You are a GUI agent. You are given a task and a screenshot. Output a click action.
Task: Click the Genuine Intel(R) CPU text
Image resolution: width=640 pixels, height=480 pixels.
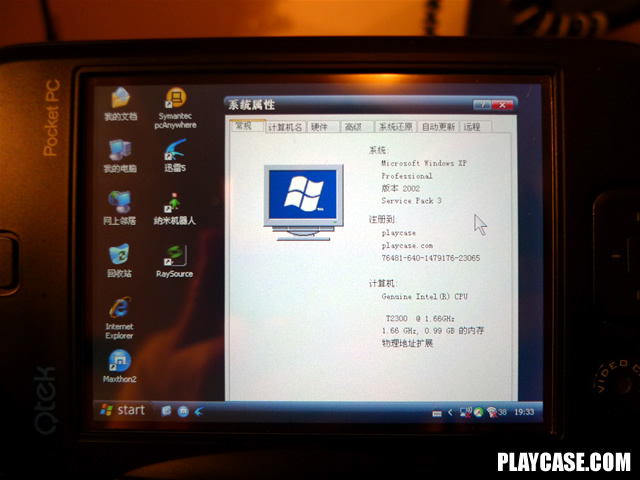click(424, 297)
